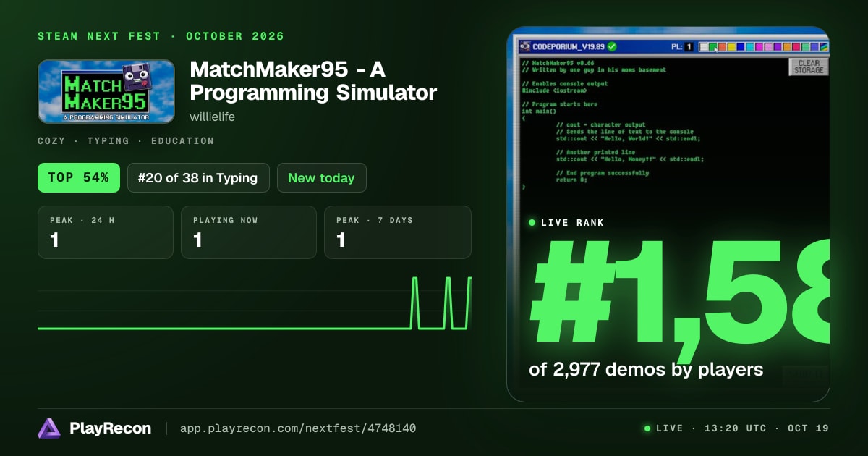Open the PEAK · 24 H stat card
The image size is (868, 456).
click(106, 232)
